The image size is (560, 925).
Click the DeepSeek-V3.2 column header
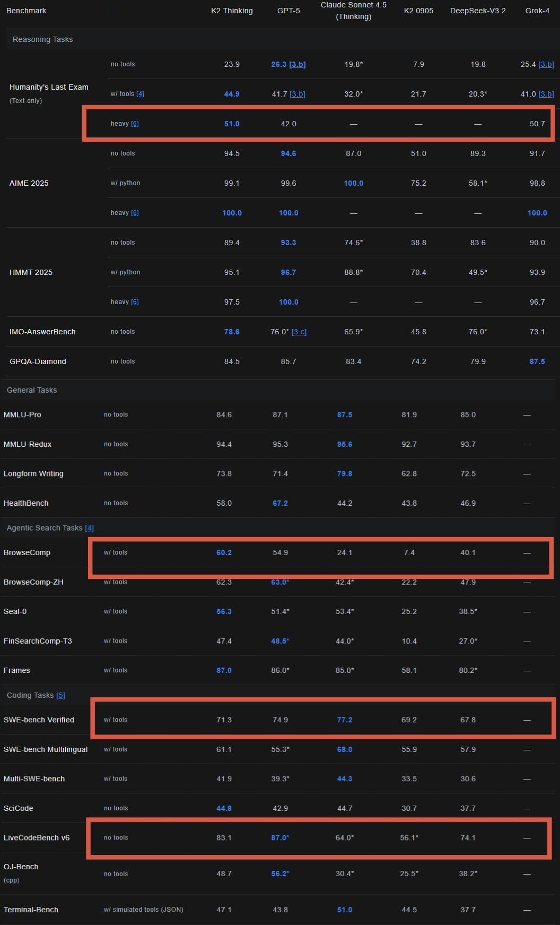(x=478, y=11)
